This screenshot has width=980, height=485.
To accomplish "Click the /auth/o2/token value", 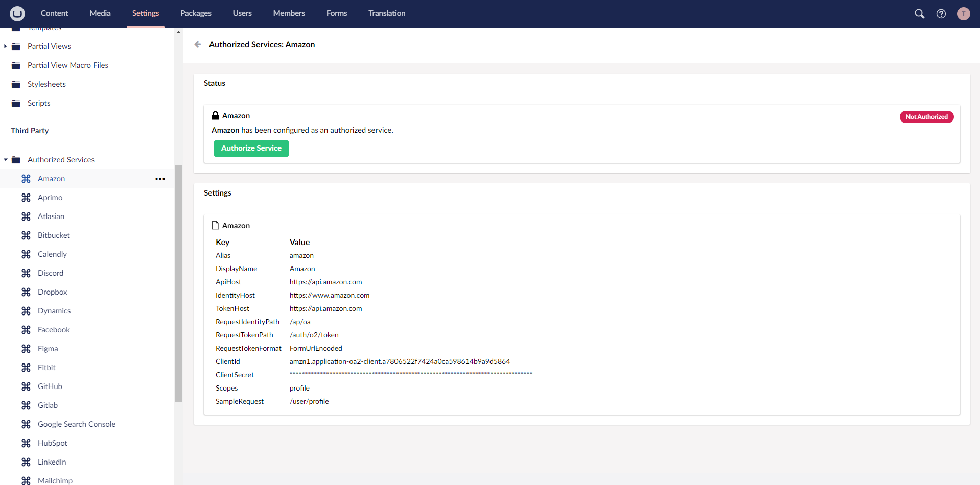I will [x=314, y=335].
